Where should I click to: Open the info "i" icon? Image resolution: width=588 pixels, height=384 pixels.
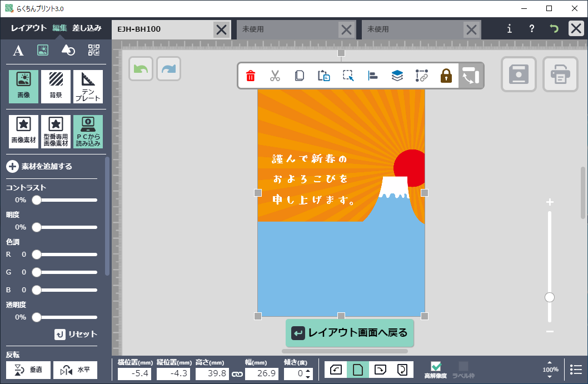(509, 29)
